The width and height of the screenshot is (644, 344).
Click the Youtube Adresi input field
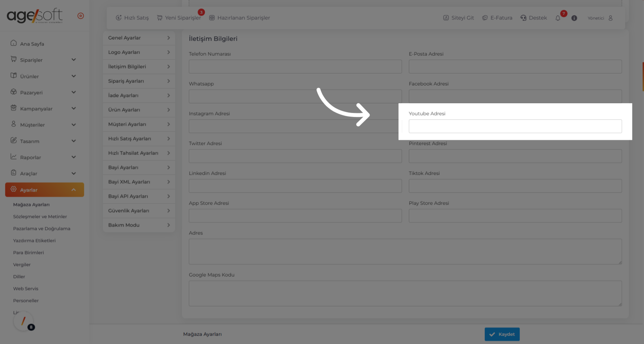[x=515, y=126]
